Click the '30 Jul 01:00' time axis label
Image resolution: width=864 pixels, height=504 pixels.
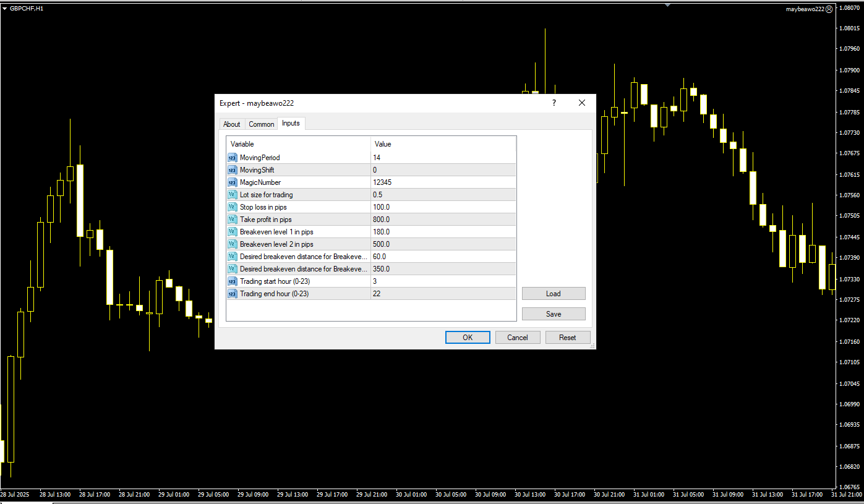pyautogui.click(x=411, y=495)
